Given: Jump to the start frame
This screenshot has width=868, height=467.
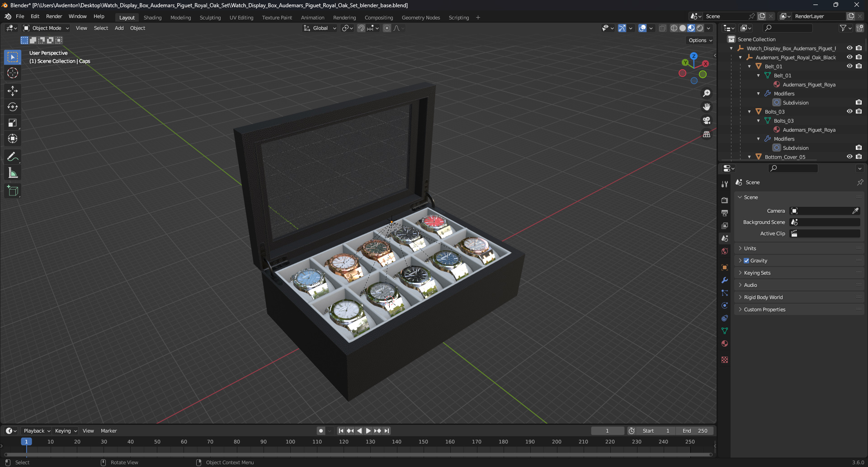Looking at the screenshot, I should coord(341,431).
